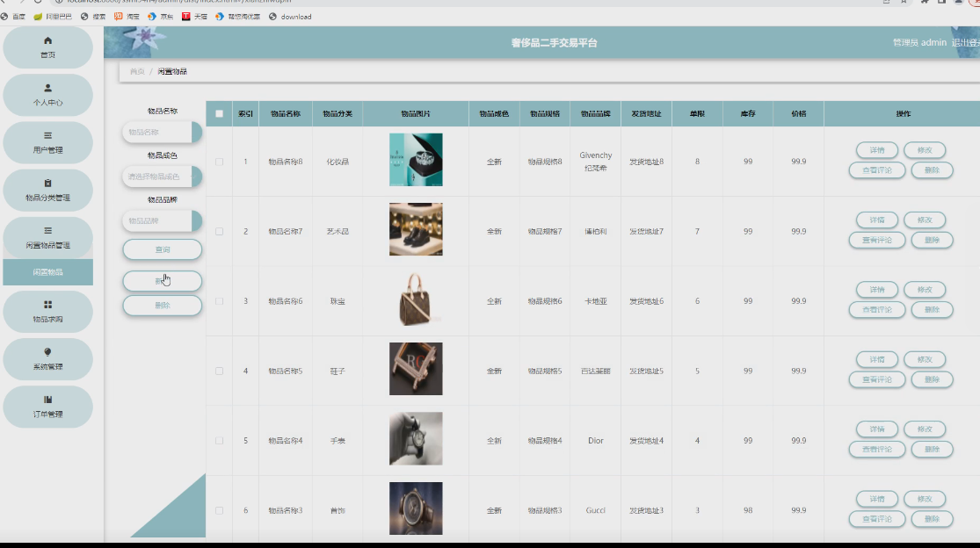
Task: Check the row 5 物品名称4 checkbox
Action: pyautogui.click(x=220, y=441)
